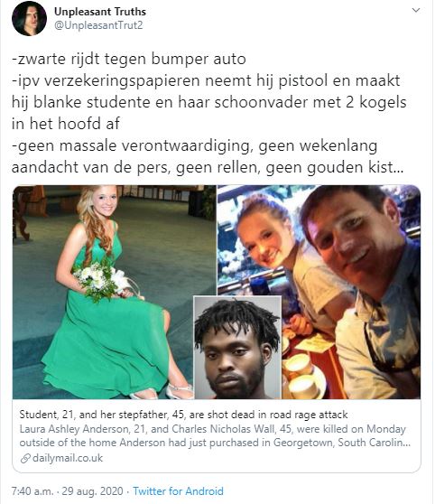The height and width of the screenshot is (504, 435).
Task: Open the Unpleasant Truths display name
Action: click(100, 12)
